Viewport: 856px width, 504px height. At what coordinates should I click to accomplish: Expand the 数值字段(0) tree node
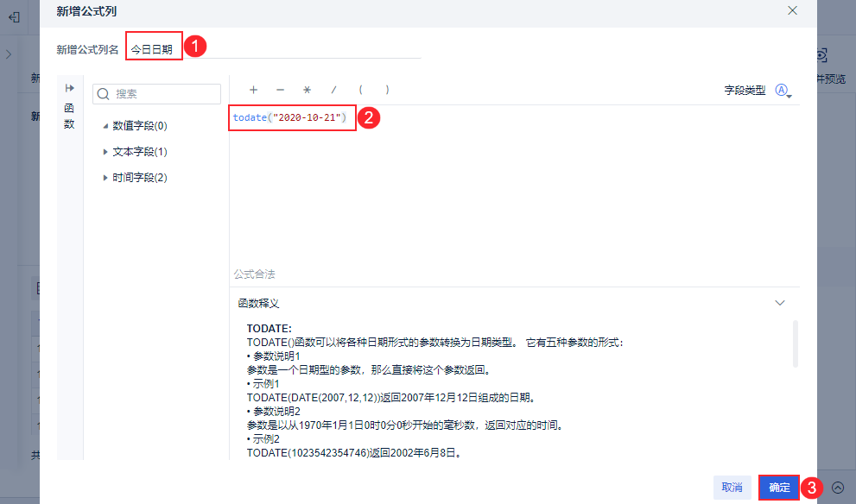click(105, 126)
